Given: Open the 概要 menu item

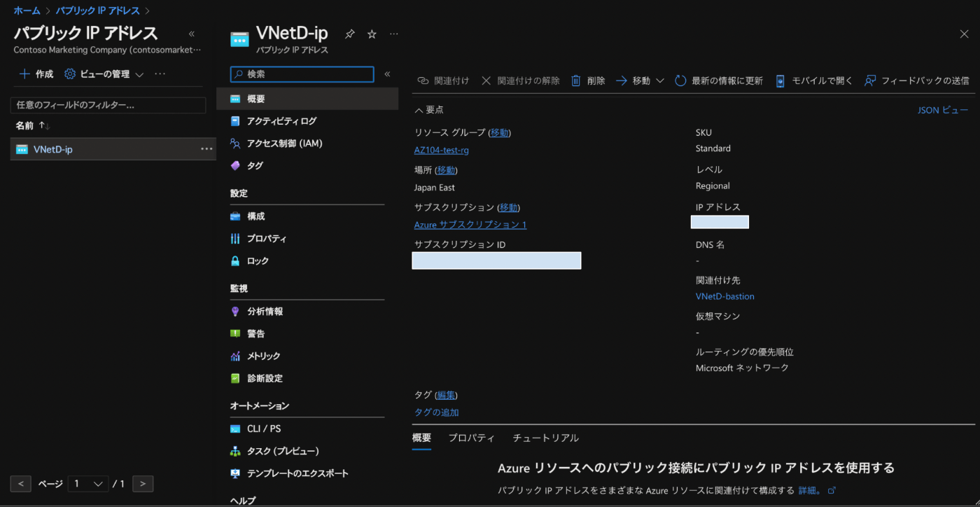Looking at the screenshot, I should 307,99.
